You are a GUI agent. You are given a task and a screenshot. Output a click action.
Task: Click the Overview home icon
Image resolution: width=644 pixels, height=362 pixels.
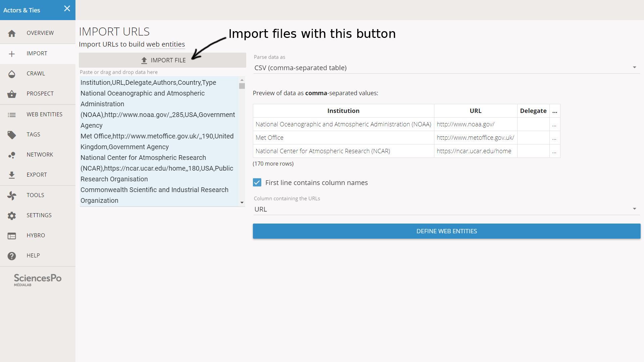pos(12,33)
